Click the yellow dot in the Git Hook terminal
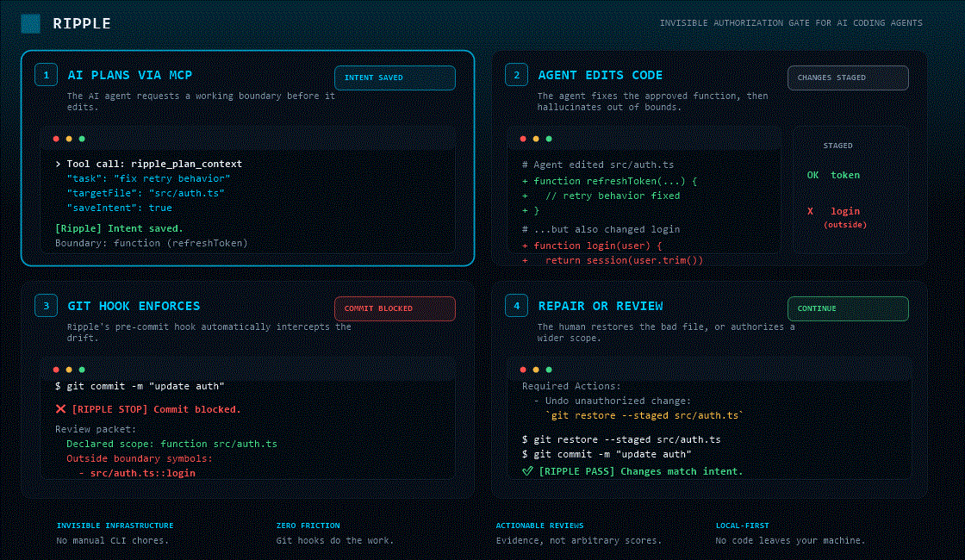 click(x=69, y=370)
